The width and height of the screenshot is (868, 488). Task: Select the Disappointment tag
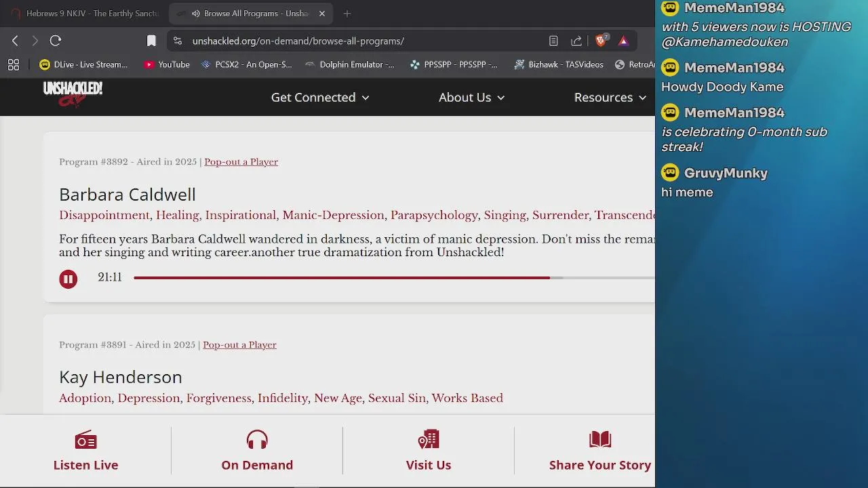(x=104, y=216)
